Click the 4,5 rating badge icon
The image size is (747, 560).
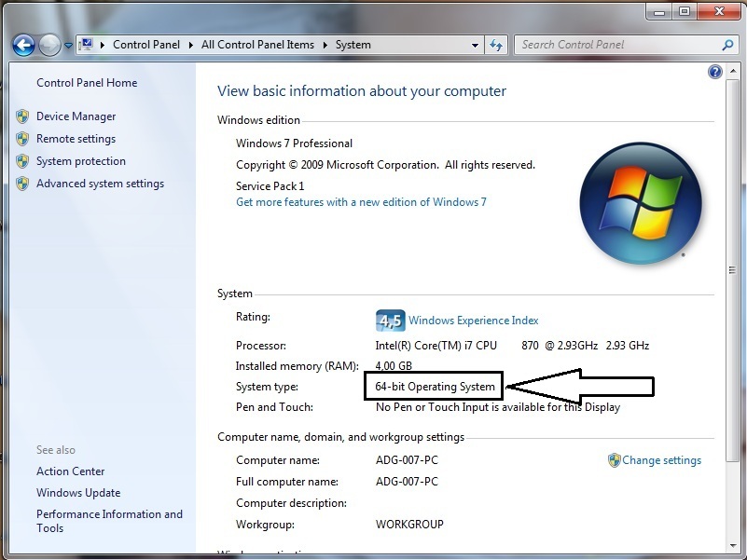click(390, 321)
